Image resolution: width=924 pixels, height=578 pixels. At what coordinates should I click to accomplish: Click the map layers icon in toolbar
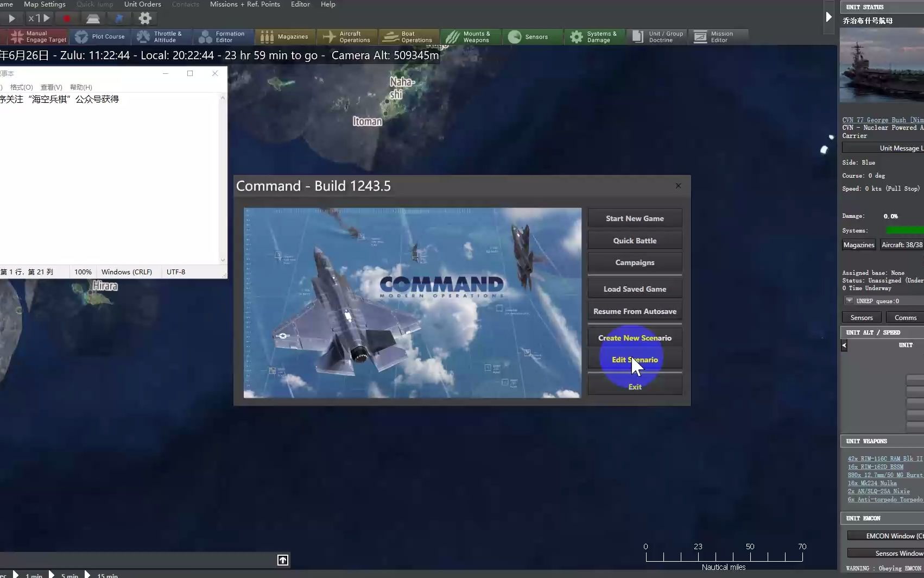click(93, 18)
